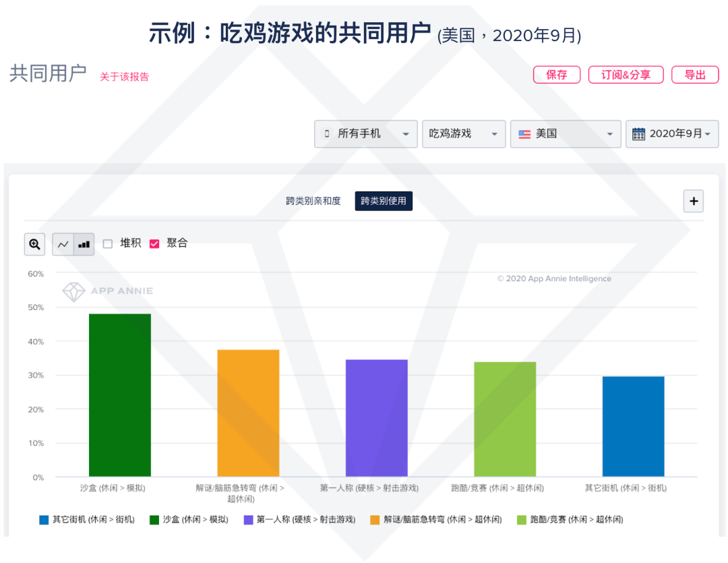Expand the 吃鸡游戏 category dropdown
Viewport: 728px width, 563px height.
tap(464, 134)
